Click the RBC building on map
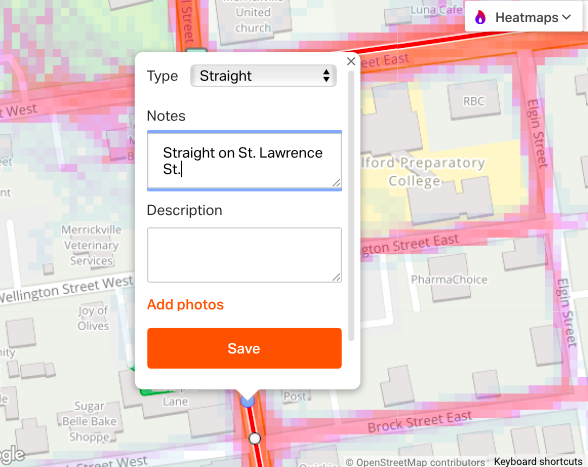This screenshot has height=467, width=588. 474,101
